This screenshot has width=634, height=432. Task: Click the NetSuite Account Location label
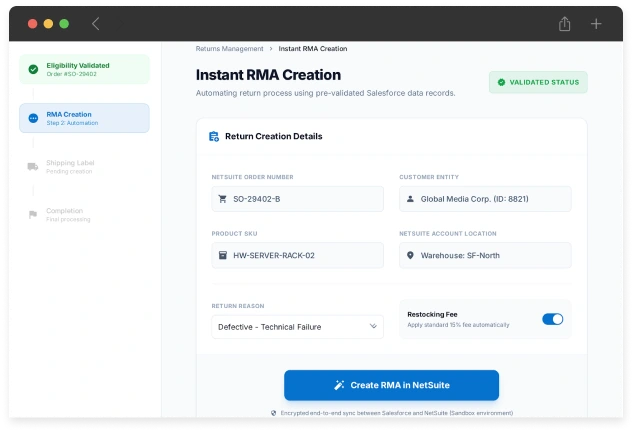tap(448, 233)
